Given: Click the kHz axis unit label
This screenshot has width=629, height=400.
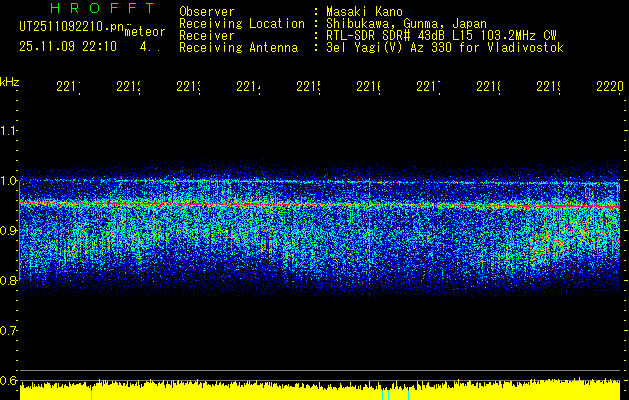Looking at the screenshot, I should [x=9, y=82].
